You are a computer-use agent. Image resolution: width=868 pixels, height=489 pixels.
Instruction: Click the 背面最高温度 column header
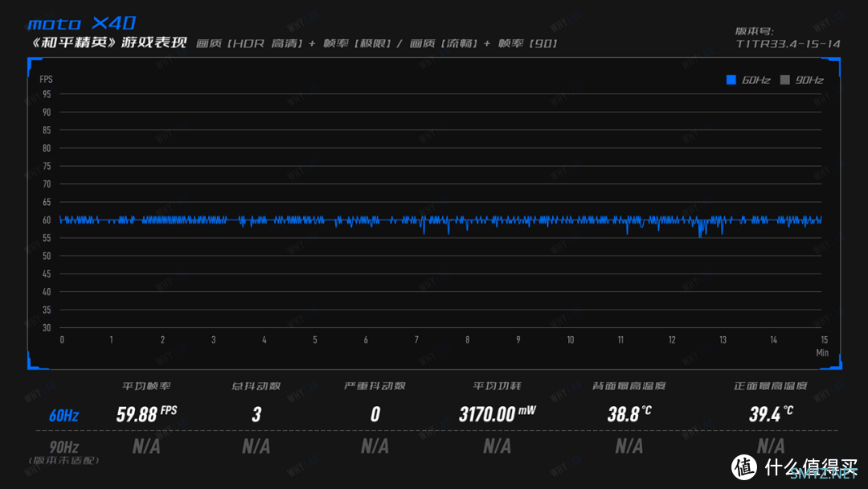pyautogui.click(x=628, y=386)
